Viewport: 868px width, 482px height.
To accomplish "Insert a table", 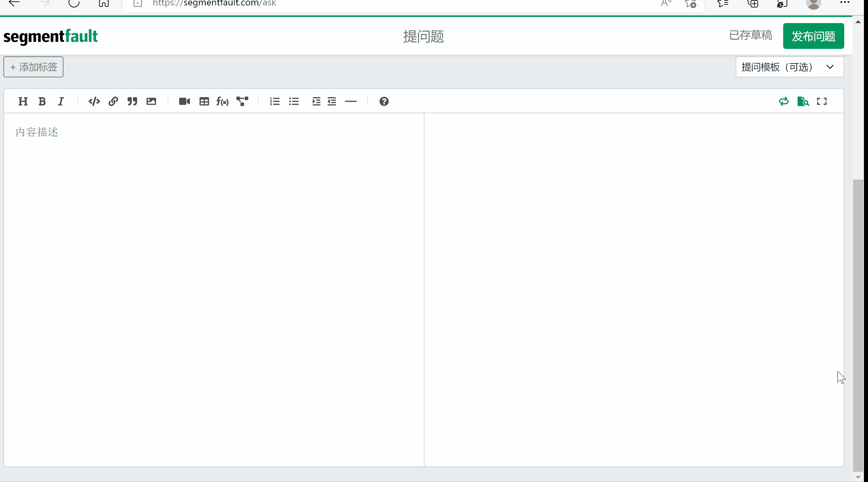I will 204,101.
